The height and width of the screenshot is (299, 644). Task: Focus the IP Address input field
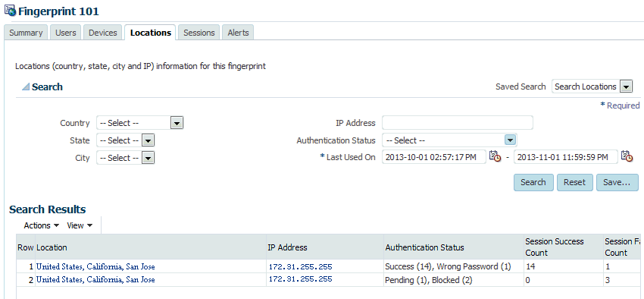point(458,123)
